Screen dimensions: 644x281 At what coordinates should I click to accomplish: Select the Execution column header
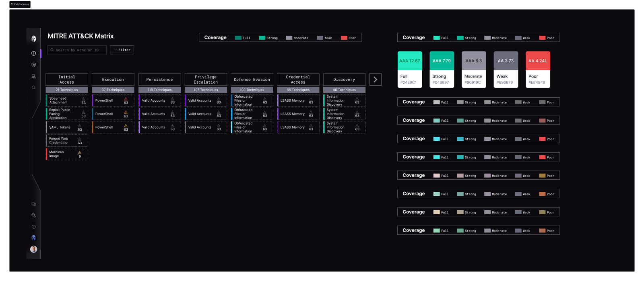(113, 80)
